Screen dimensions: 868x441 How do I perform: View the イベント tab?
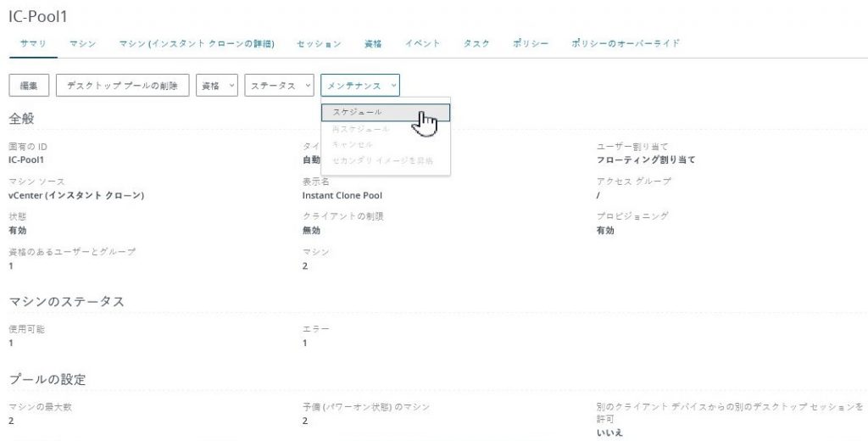(422, 43)
